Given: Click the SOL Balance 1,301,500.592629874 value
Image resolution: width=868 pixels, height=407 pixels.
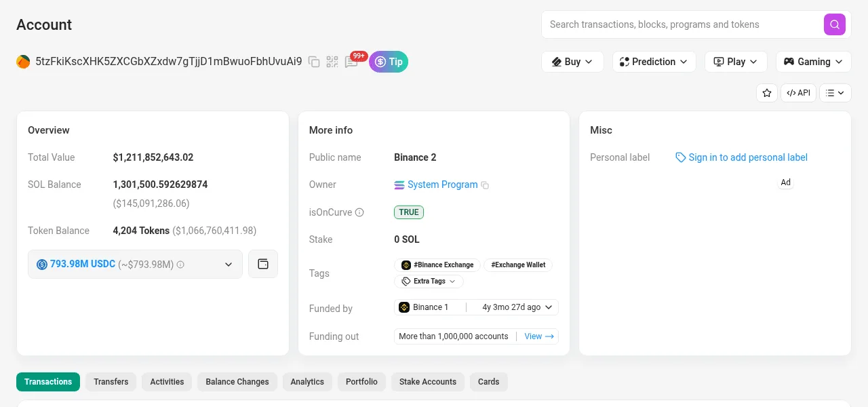Looking at the screenshot, I should pos(160,185).
